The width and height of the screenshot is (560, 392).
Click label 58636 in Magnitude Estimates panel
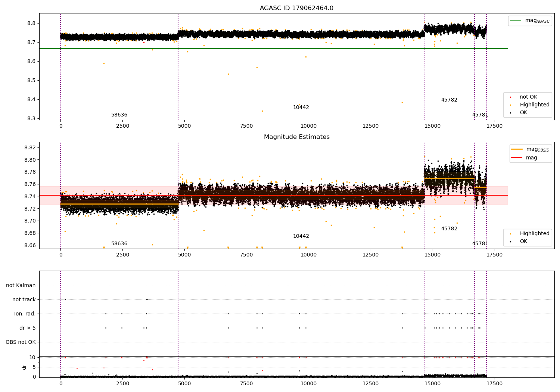(x=119, y=244)
